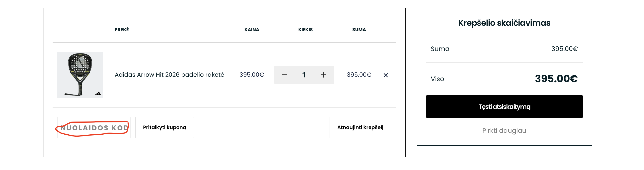Focus the Nuolaidos kodas input field
This screenshot has width=644, height=170.
94,128
